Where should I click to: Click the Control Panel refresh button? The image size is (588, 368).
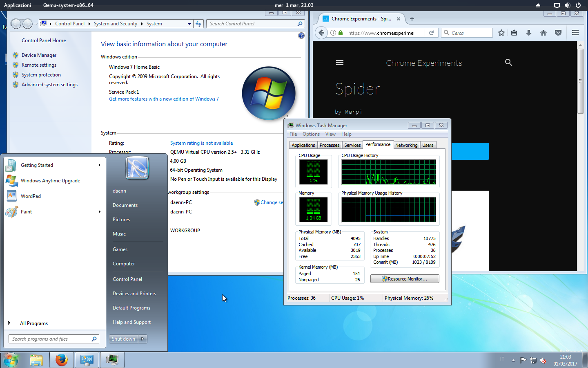coord(198,24)
